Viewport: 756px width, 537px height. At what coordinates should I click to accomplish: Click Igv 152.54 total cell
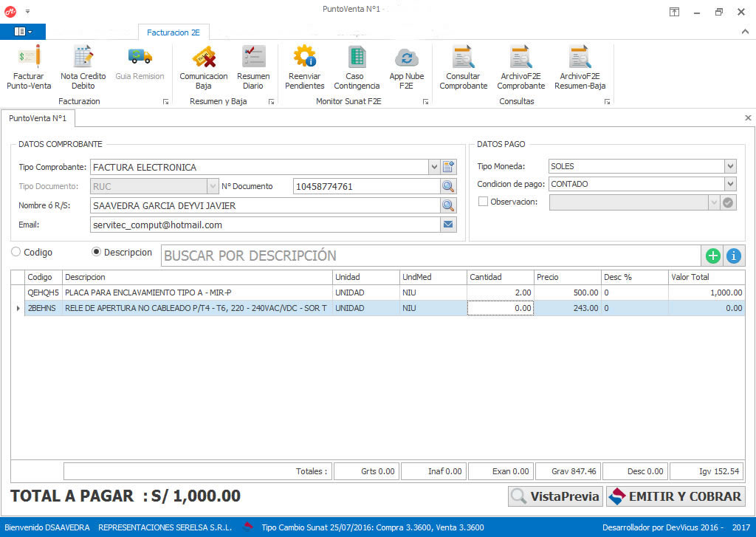706,471
